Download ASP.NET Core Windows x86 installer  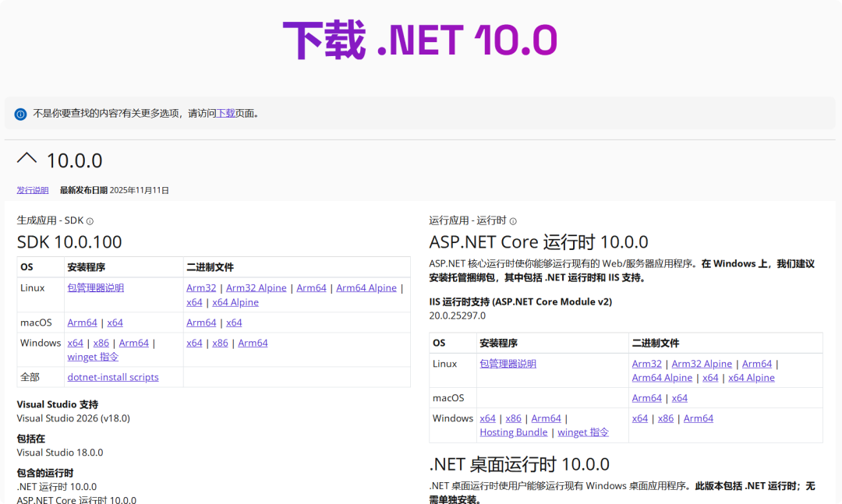tap(513, 418)
